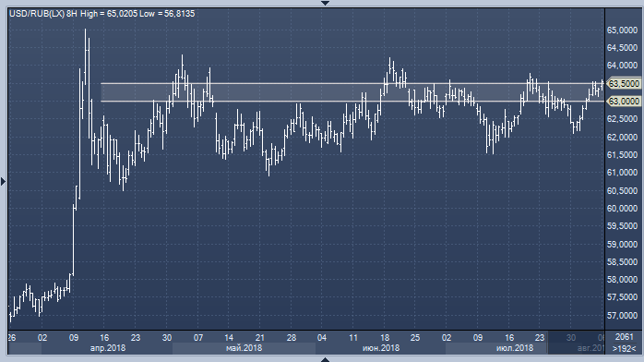The width and height of the screenshot is (644, 362).
Task: Click the 64,0000 price axis label
Action: pos(622,66)
